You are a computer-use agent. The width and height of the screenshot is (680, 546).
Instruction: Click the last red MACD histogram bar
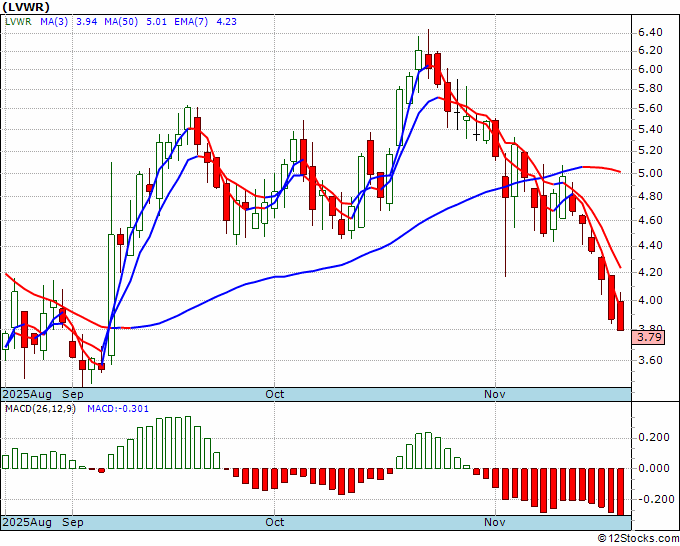621,492
